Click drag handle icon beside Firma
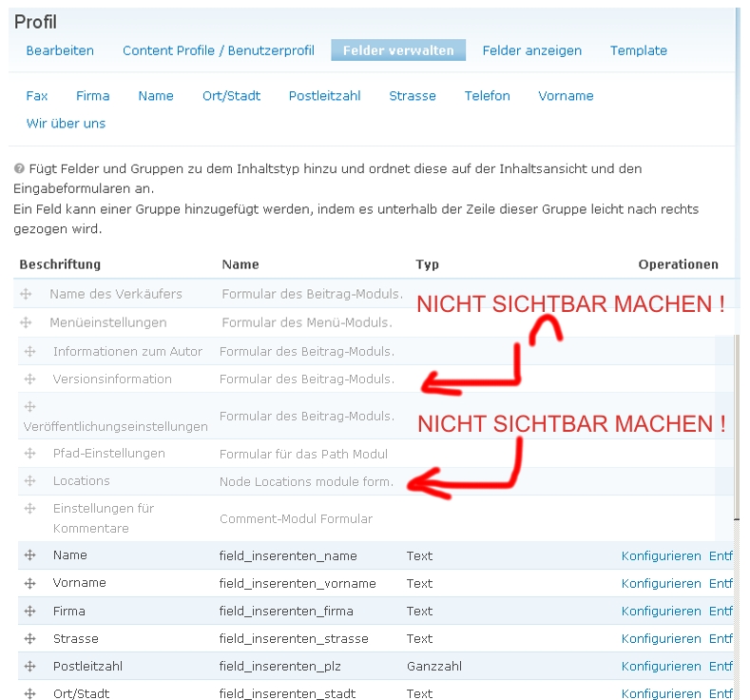This screenshot has height=700, width=750. 29,611
